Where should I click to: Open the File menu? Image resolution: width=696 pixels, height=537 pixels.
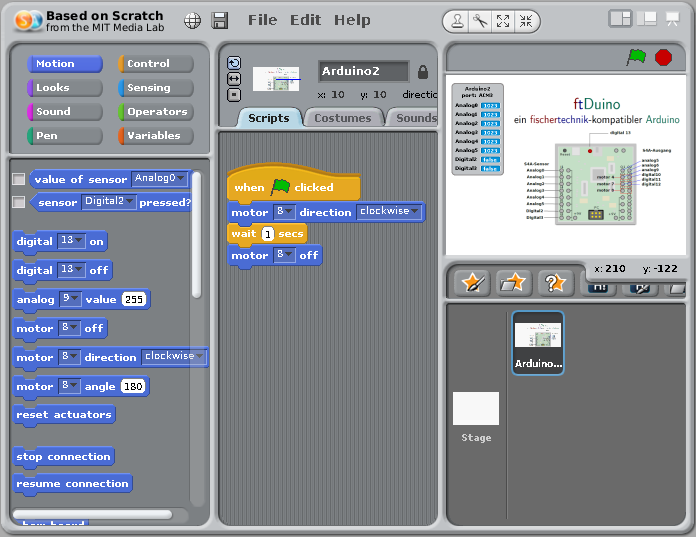[262, 20]
